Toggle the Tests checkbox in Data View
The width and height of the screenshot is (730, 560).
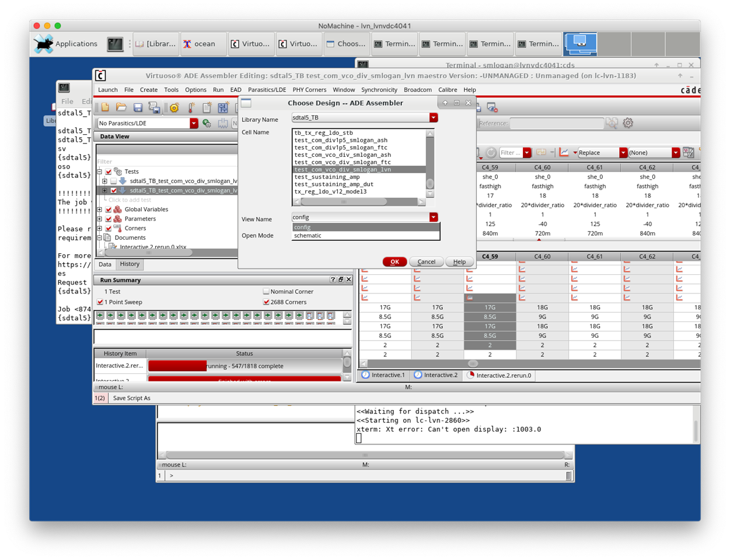(109, 171)
